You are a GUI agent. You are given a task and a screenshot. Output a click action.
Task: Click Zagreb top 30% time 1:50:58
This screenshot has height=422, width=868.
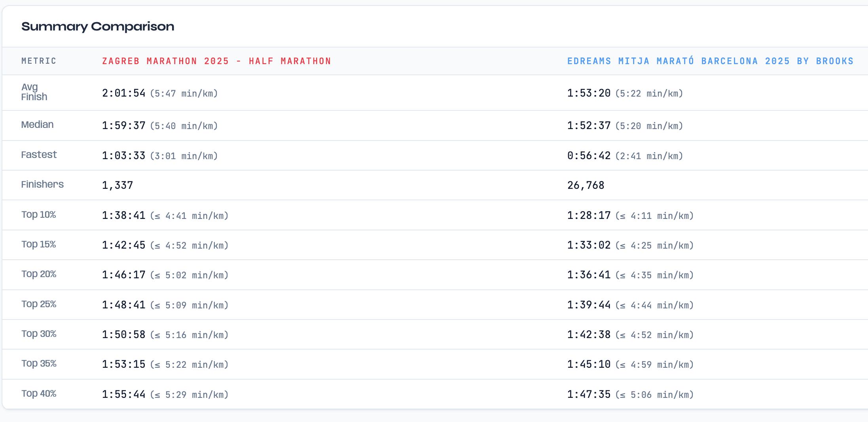pyautogui.click(x=124, y=335)
